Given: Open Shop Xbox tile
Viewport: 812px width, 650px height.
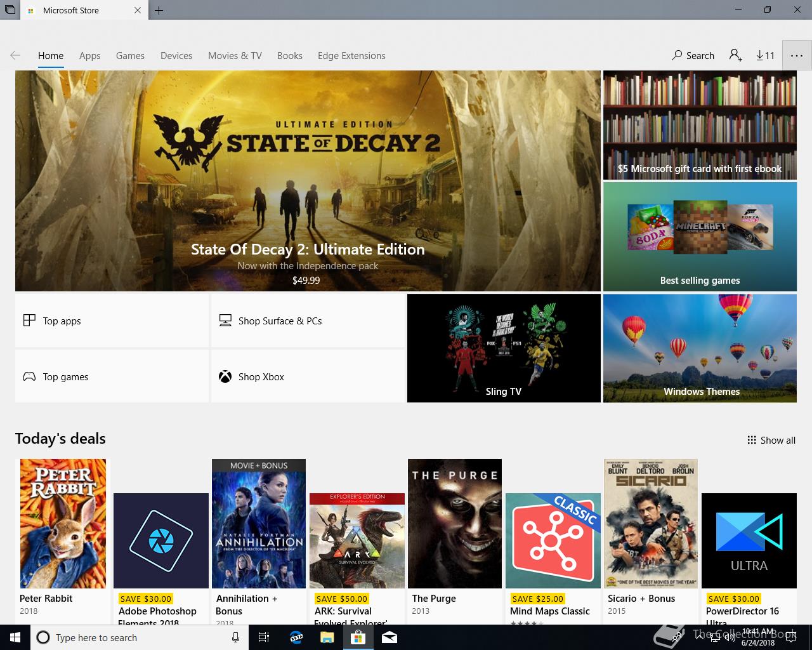Looking at the screenshot, I should (x=308, y=376).
